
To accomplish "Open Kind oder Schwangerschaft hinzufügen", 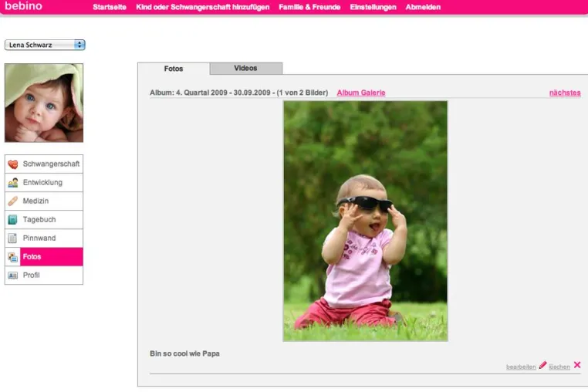I will coord(202,7).
